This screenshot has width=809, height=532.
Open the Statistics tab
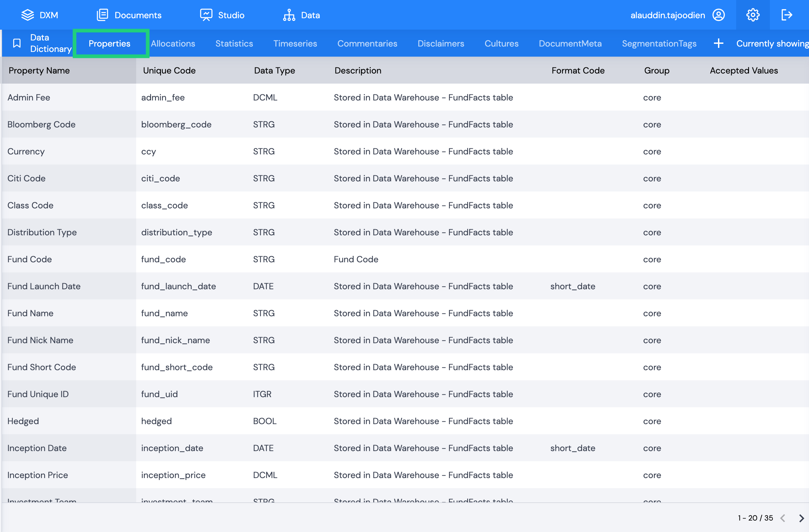(234, 43)
